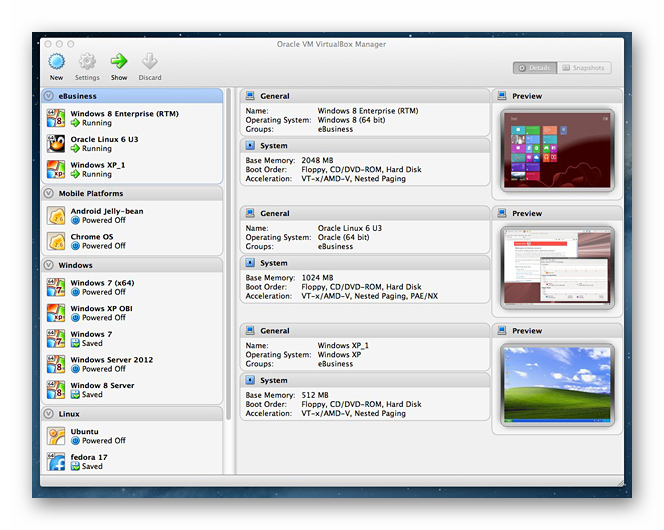Switch to the Details view toggle
The image size is (664, 530).
click(534, 68)
